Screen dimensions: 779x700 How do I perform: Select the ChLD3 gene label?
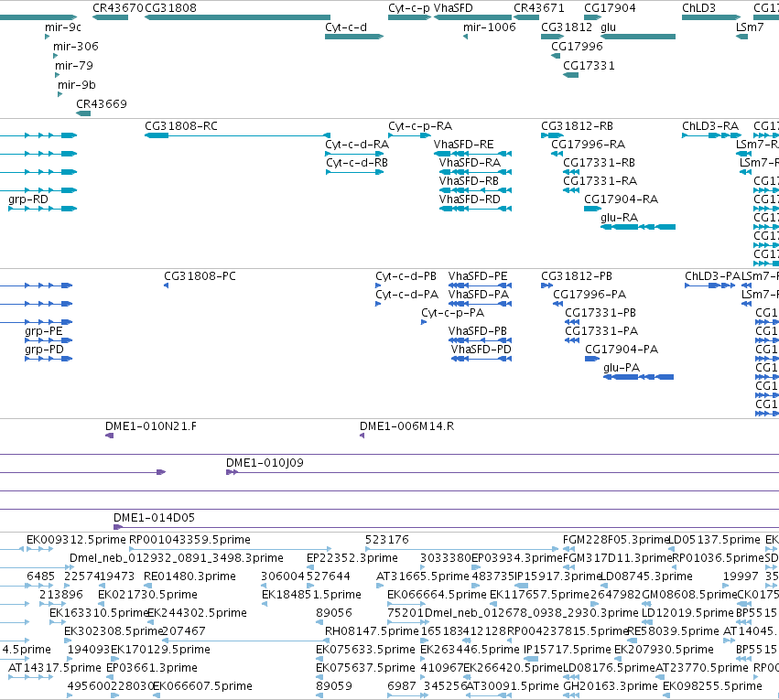[x=698, y=8]
